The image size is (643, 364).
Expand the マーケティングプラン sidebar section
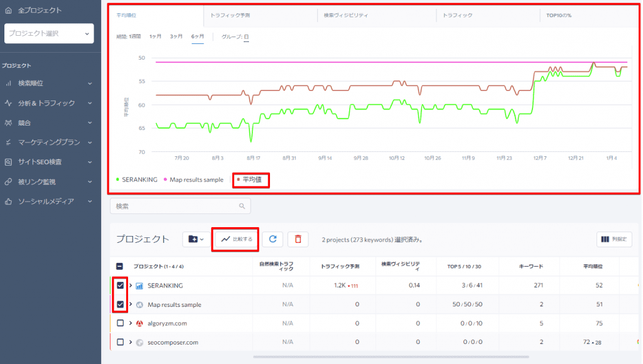coord(90,142)
